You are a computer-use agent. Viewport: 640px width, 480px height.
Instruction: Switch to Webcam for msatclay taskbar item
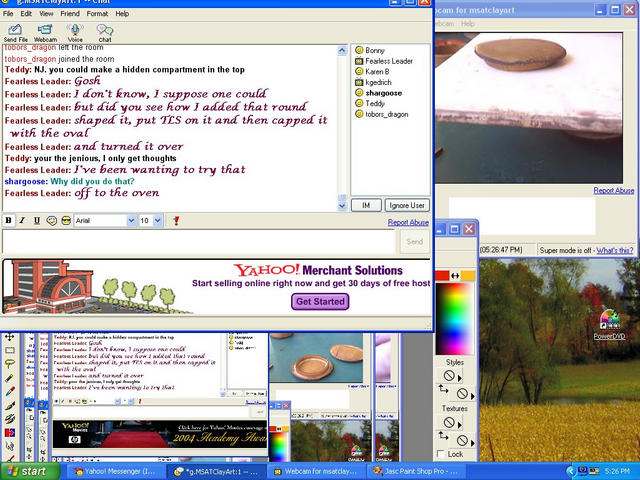(316, 471)
